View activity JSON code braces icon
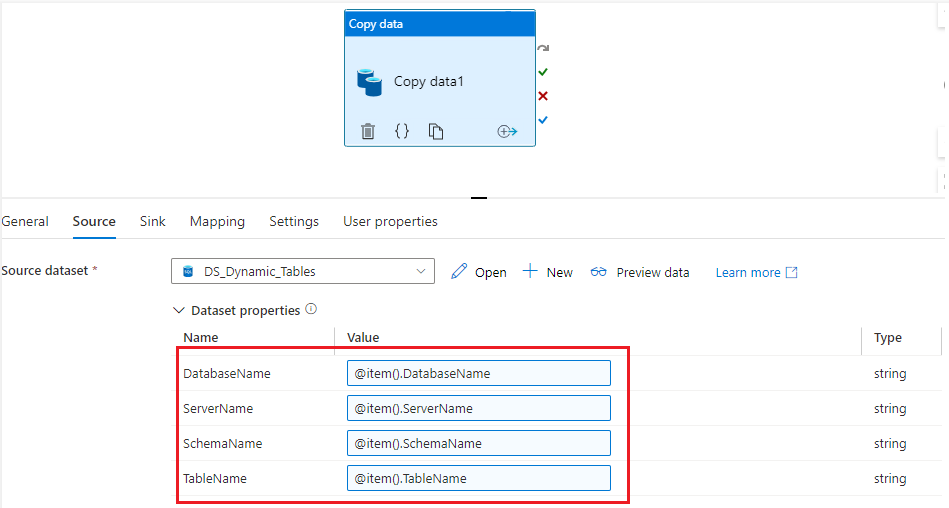This screenshot has height=508, width=949. 402,131
